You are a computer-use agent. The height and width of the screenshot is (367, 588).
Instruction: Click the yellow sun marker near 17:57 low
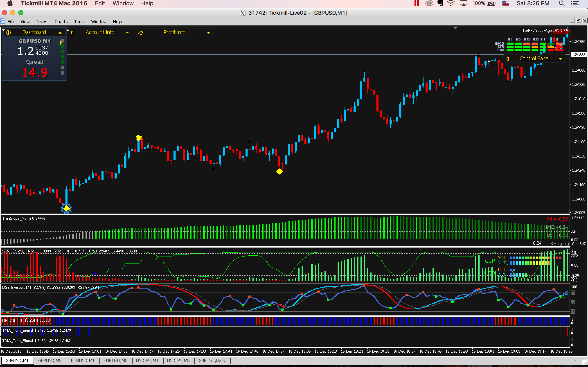coord(279,171)
